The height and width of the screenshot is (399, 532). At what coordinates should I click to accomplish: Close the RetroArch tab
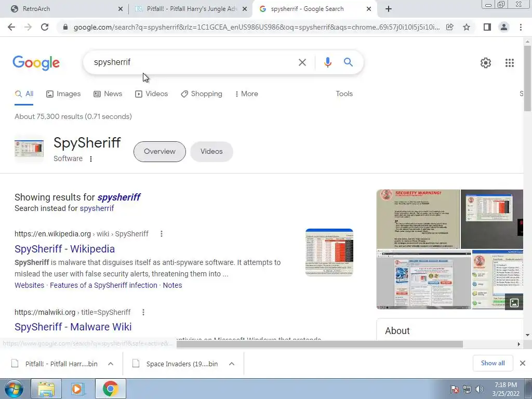(x=120, y=9)
